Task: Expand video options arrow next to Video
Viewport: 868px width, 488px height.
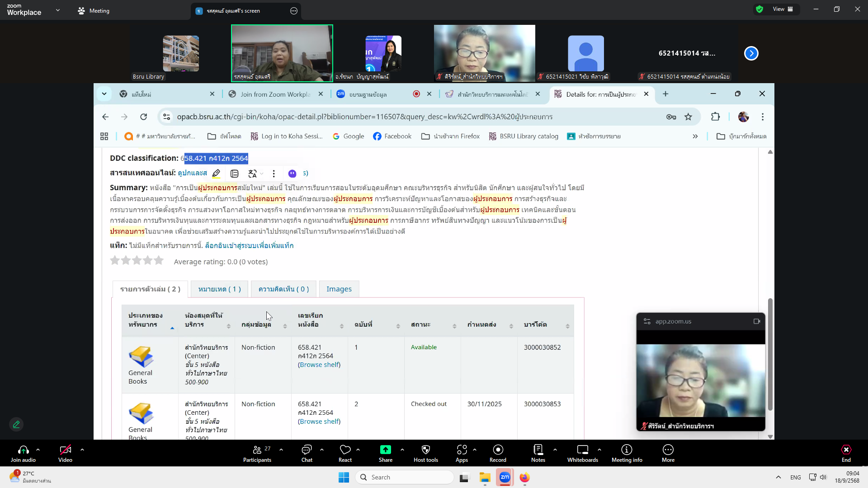Action: tap(82, 450)
